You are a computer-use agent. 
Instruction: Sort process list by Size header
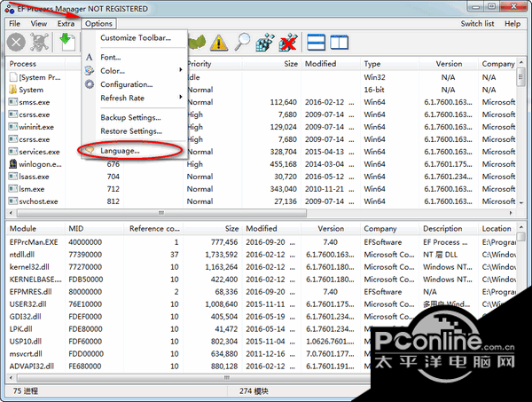(x=271, y=64)
